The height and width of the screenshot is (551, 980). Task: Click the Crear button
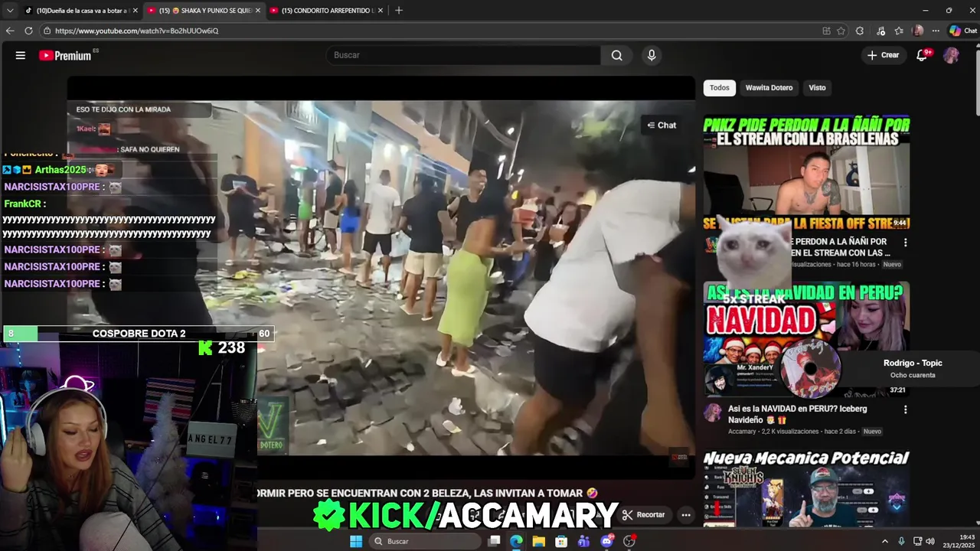[x=884, y=55]
